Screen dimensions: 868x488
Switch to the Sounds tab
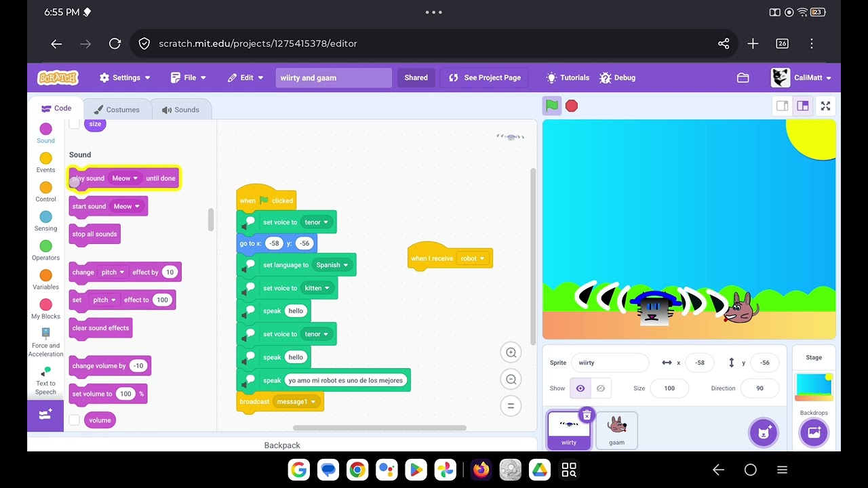coord(180,109)
